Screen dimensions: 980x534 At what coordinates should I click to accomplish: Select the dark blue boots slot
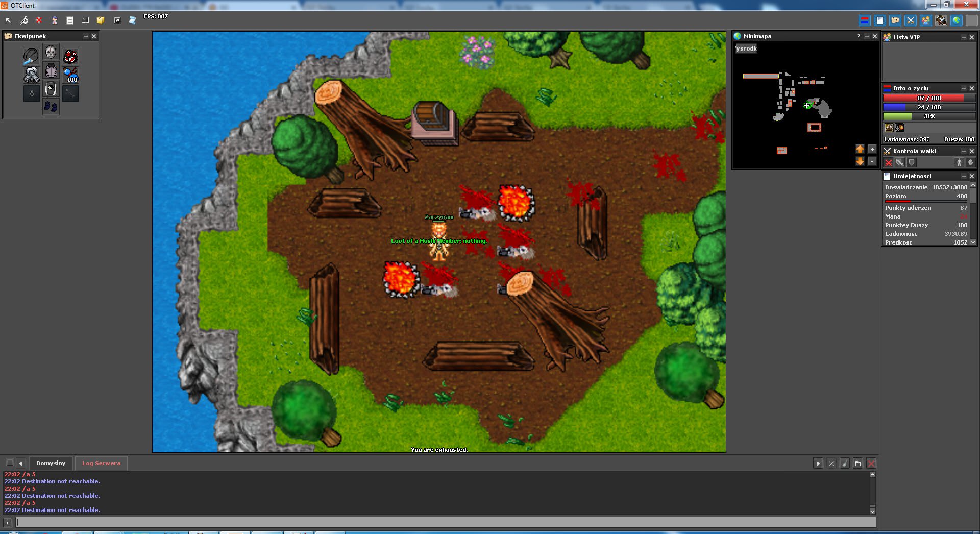click(x=51, y=107)
